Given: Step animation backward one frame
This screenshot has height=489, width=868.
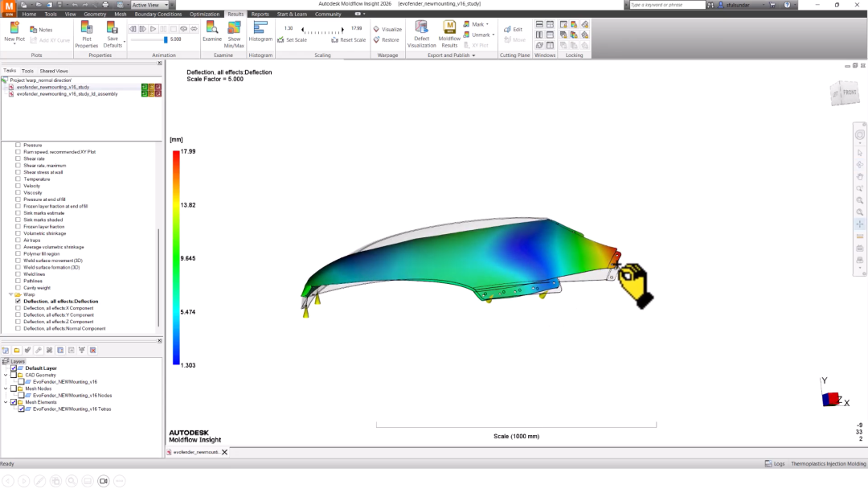Looking at the screenshot, I should tap(133, 29).
